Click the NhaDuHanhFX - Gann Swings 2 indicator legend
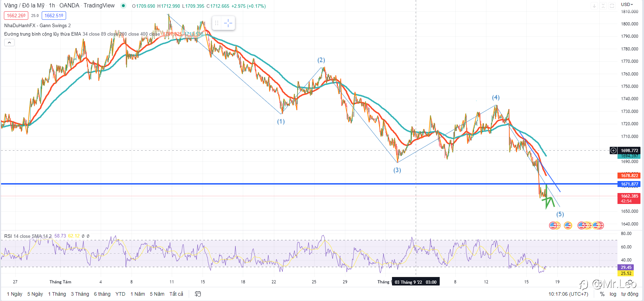 (37, 25)
